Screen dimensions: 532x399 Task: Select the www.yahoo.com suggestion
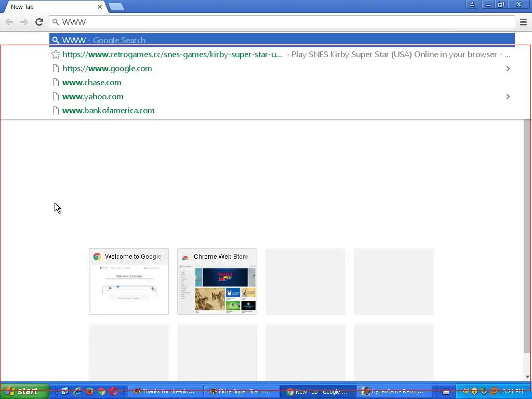pos(282,96)
